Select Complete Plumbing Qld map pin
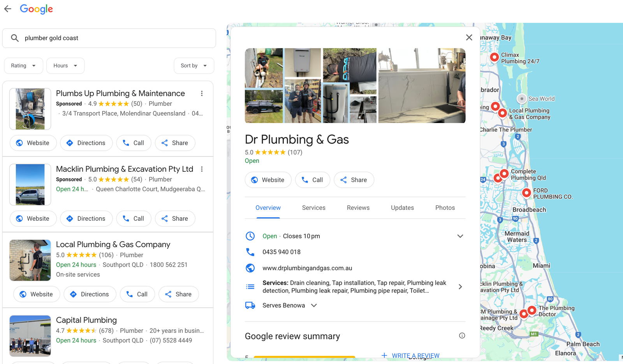 pos(504,174)
